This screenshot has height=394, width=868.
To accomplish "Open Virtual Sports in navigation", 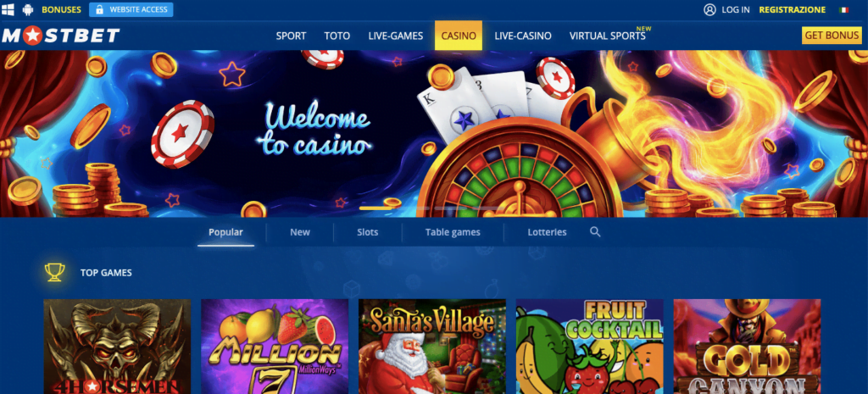I will pyautogui.click(x=608, y=36).
